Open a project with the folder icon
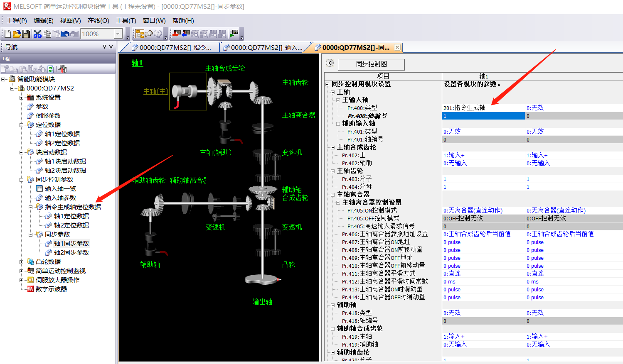Viewport: 623px width, 364px height. coord(17,34)
